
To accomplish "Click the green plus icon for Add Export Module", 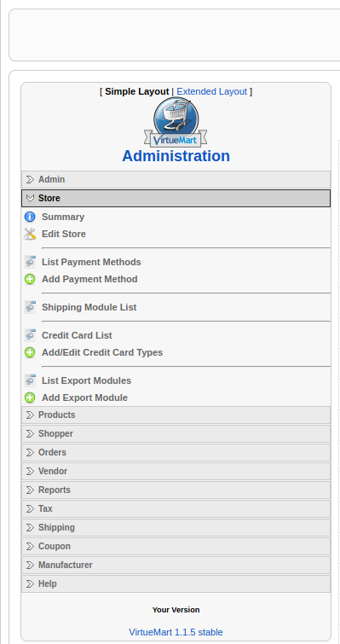I will click(30, 397).
